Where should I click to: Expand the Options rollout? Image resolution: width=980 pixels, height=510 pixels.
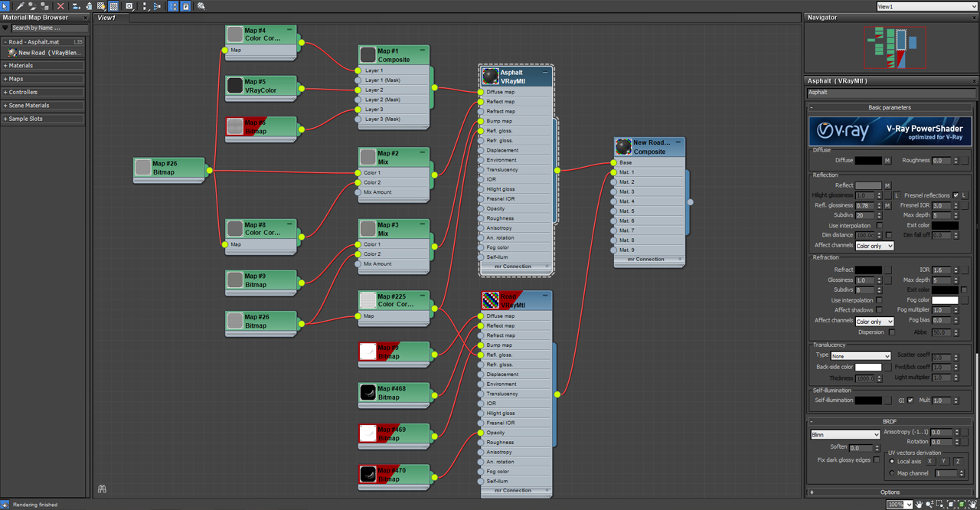click(890, 492)
